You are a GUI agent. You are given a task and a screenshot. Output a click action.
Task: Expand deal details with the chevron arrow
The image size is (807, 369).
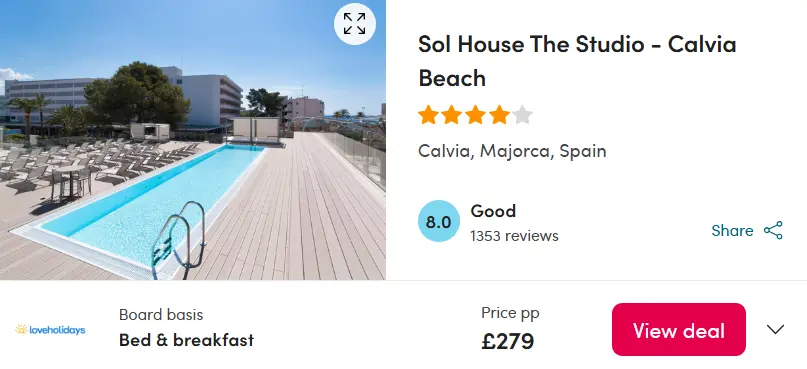775,329
